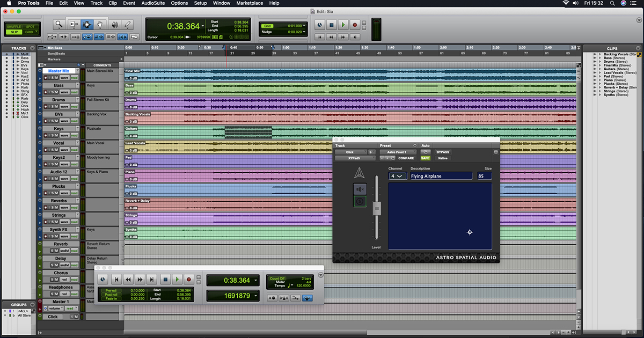Fast forward using main toolbar transport
This screenshot has height=338, width=644.
[343, 37]
